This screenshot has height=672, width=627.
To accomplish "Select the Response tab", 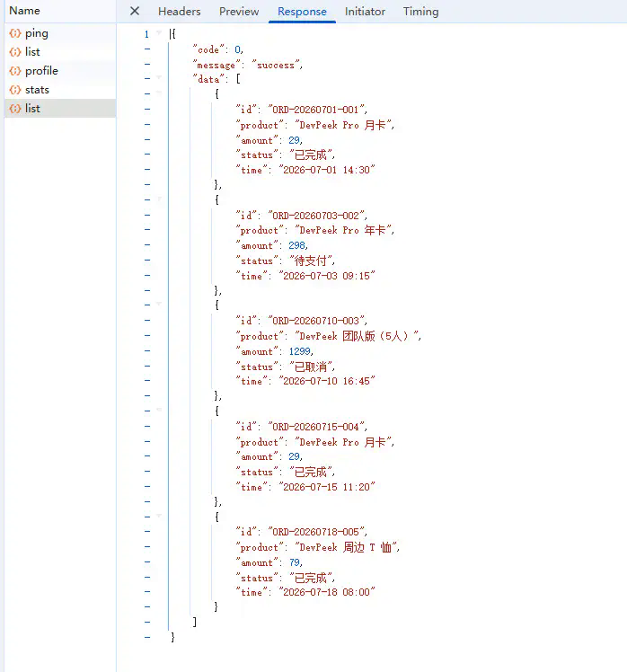I will click(302, 12).
